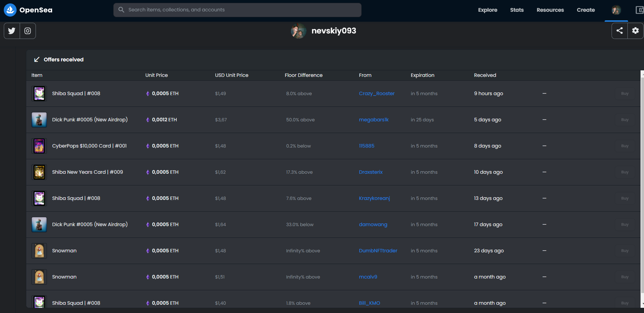Open the account avatar menu in navbar
Screen dimensions: 644x313
click(616, 10)
